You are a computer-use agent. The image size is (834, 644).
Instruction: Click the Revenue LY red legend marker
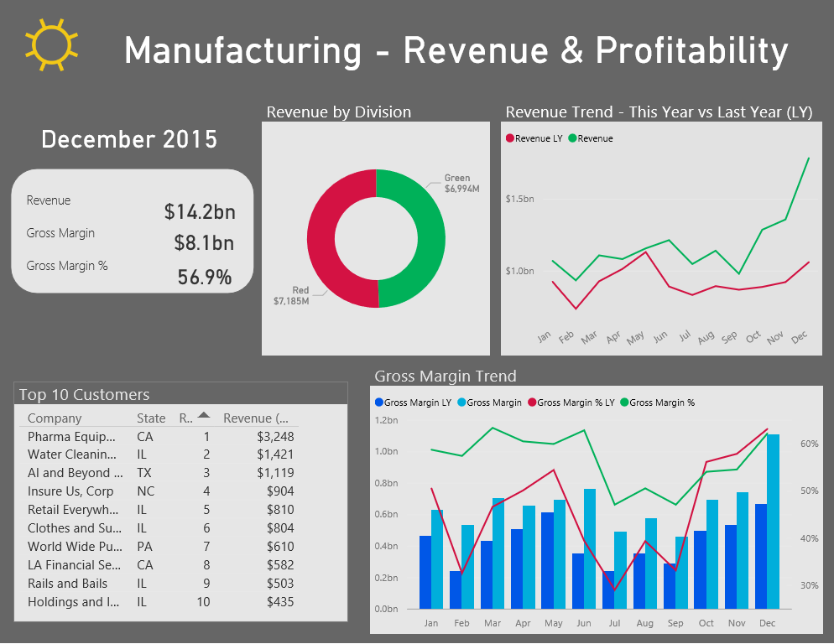click(x=509, y=138)
